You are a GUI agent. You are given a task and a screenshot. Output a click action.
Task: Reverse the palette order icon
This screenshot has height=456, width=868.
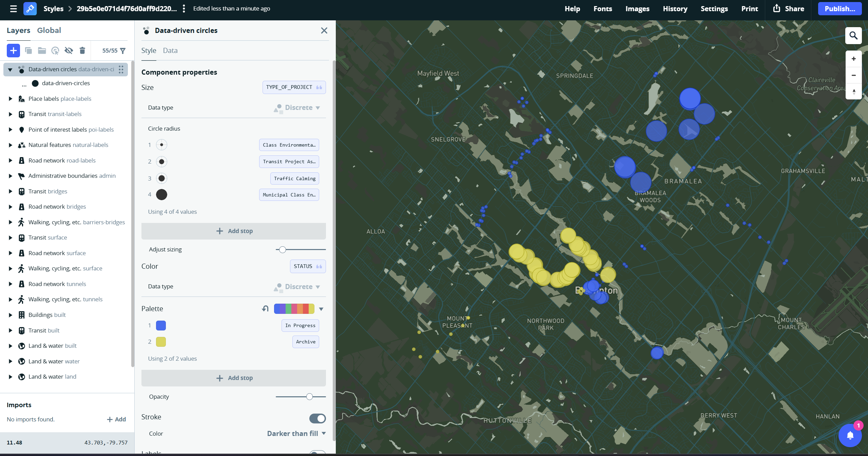(265, 308)
